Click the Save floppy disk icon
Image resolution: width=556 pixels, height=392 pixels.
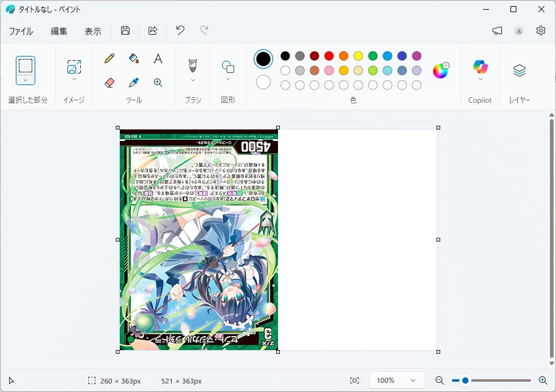tap(125, 30)
